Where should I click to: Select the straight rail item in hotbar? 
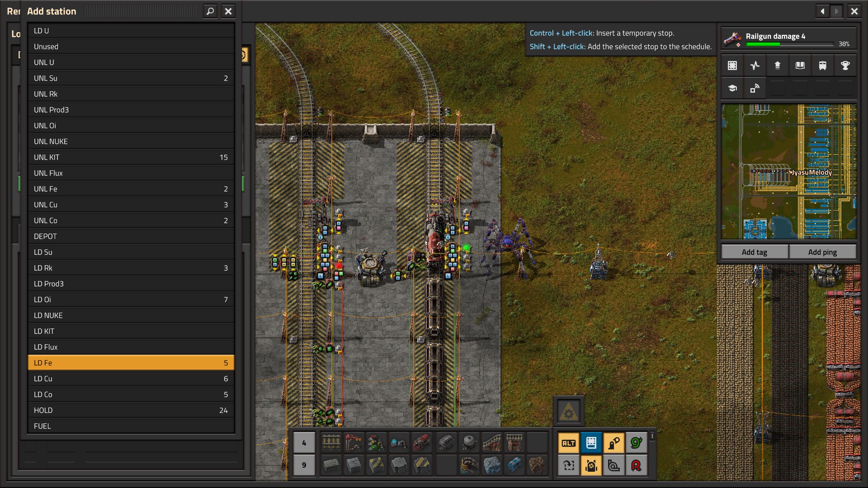click(x=331, y=443)
